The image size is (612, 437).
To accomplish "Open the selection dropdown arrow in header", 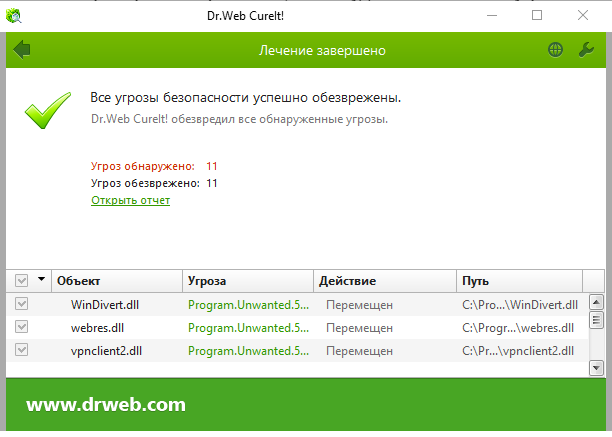I will pyautogui.click(x=41, y=279).
